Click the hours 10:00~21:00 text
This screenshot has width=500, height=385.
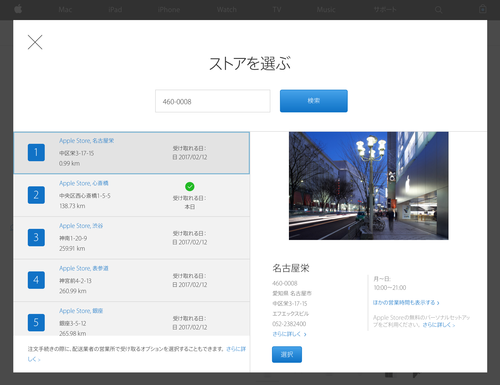coord(390,288)
